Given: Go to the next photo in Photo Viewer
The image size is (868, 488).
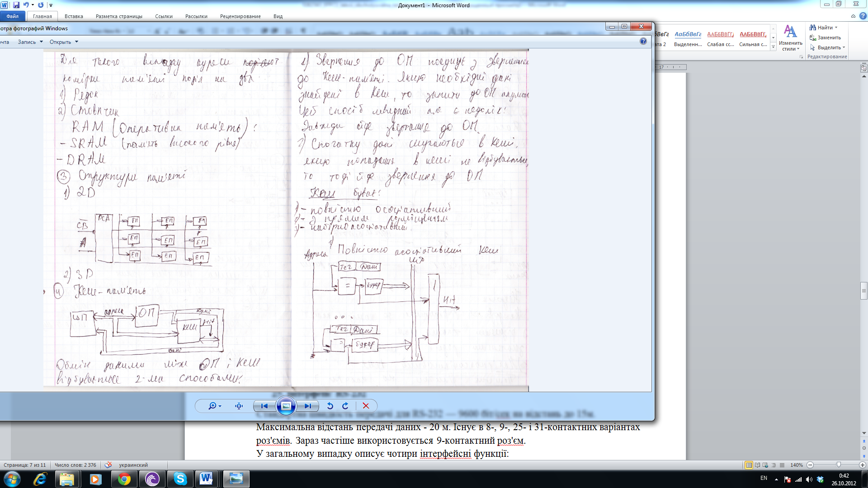Looking at the screenshot, I should pos(307,406).
